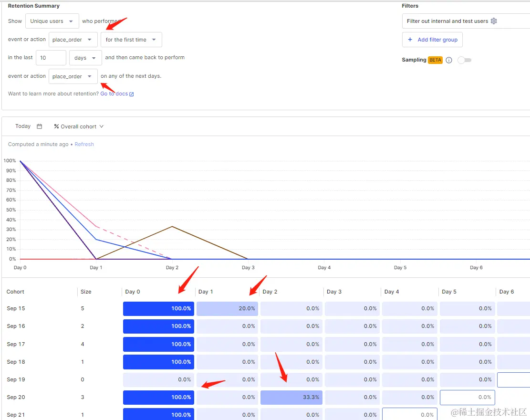Click the Day 0 table column header
Image resolution: width=530 pixels, height=420 pixels.
click(x=133, y=292)
